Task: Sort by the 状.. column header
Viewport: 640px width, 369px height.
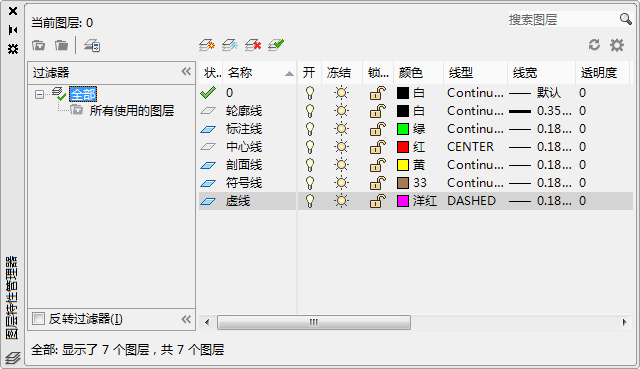Action: tap(211, 73)
